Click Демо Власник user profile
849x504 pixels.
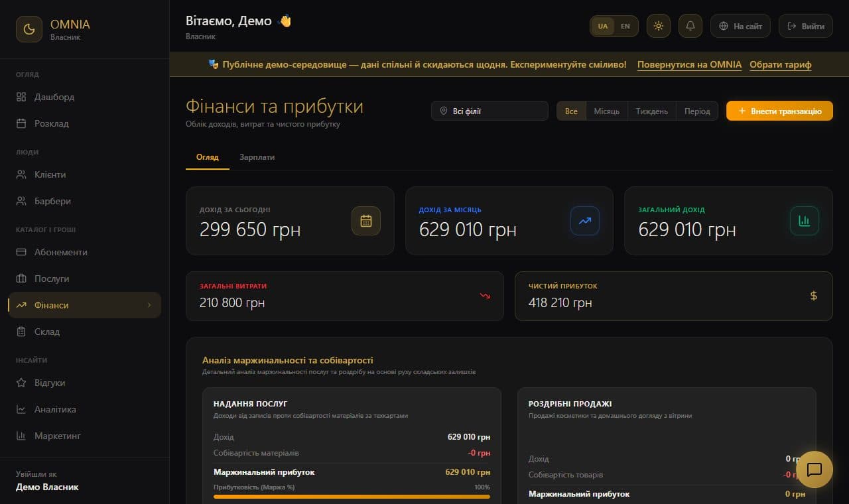[47, 487]
